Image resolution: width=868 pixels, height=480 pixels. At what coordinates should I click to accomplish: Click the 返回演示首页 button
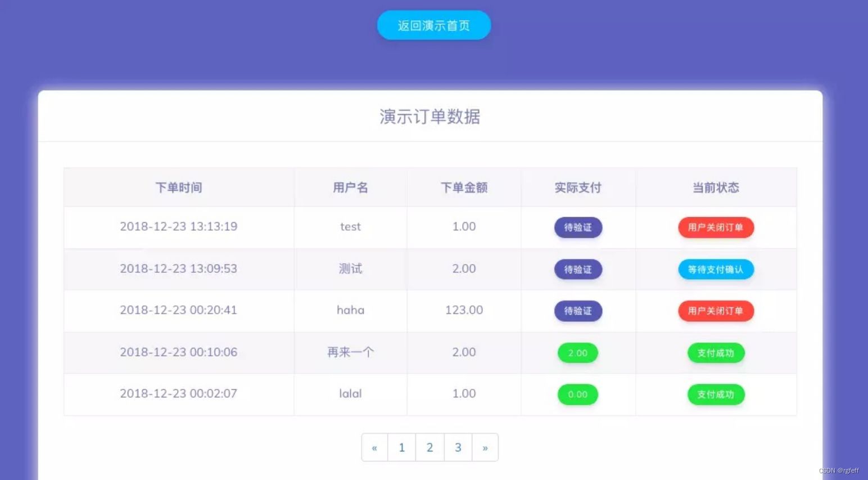[433, 25]
